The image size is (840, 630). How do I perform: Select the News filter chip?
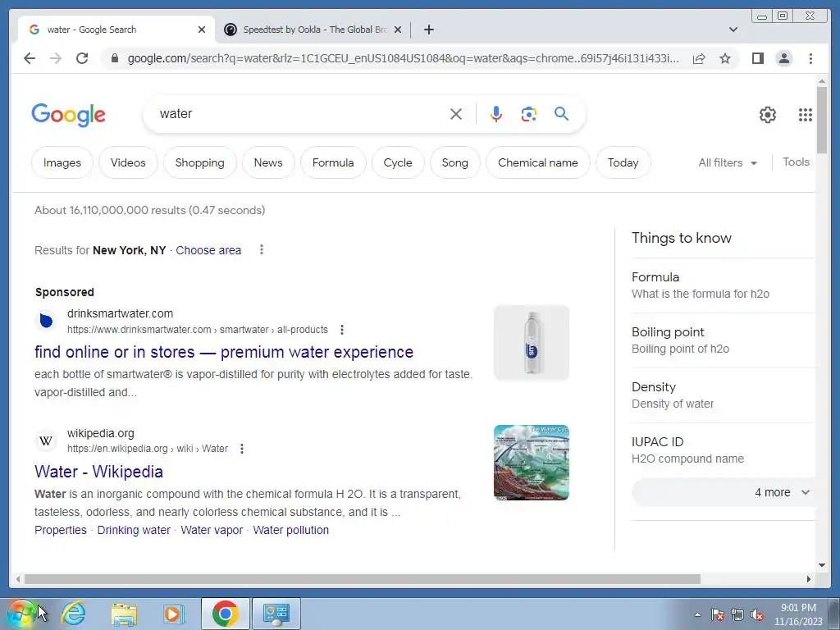pos(268,162)
